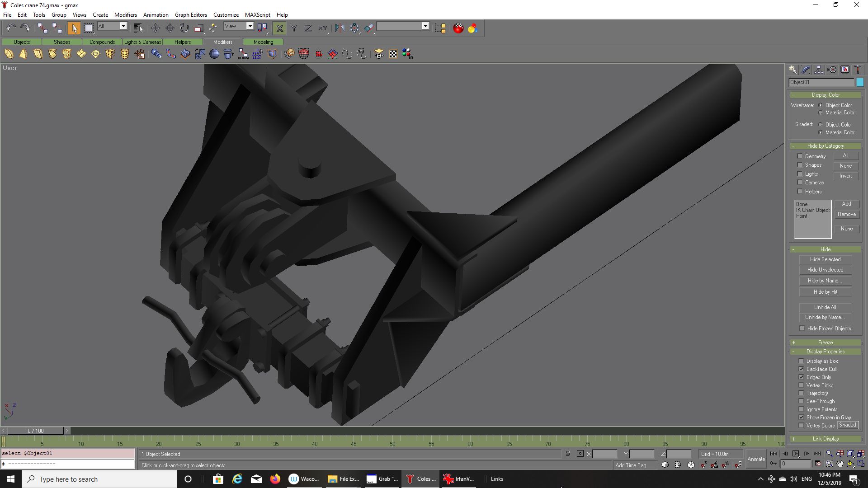
Task: Click the Pan viewport hand icon
Action: 840,464
